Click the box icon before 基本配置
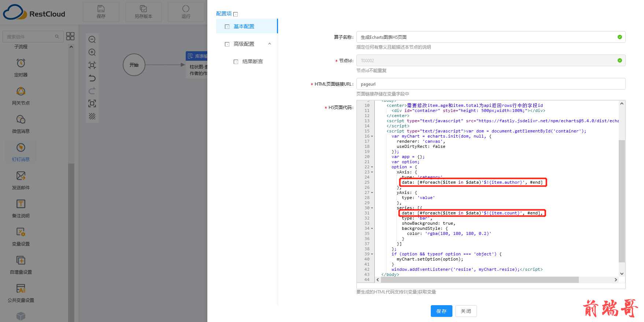 [x=227, y=27]
